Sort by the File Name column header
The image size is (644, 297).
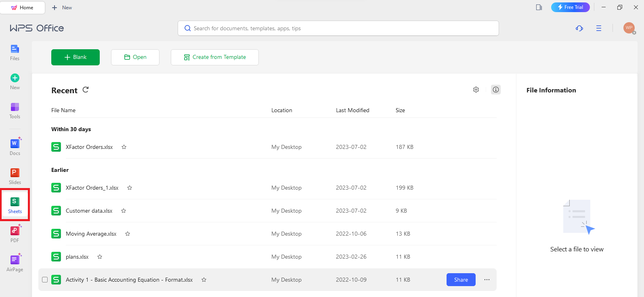[x=63, y=110]
